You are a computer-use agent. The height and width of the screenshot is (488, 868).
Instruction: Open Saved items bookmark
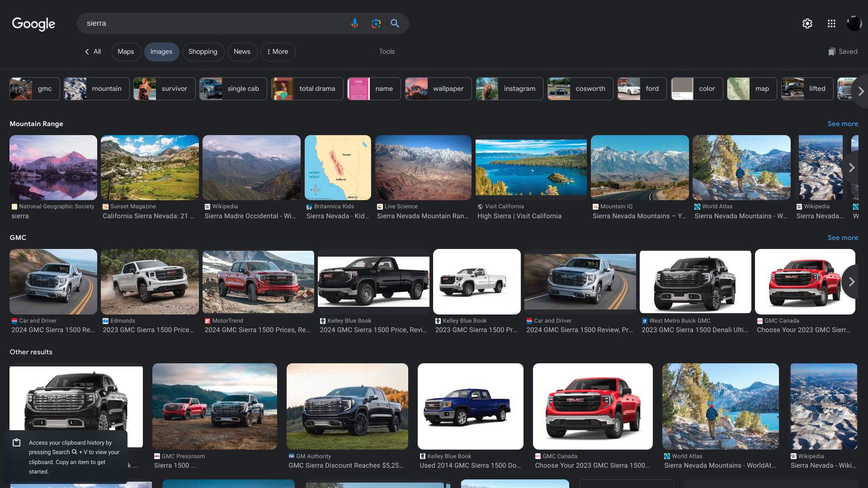tap(843, 52)
